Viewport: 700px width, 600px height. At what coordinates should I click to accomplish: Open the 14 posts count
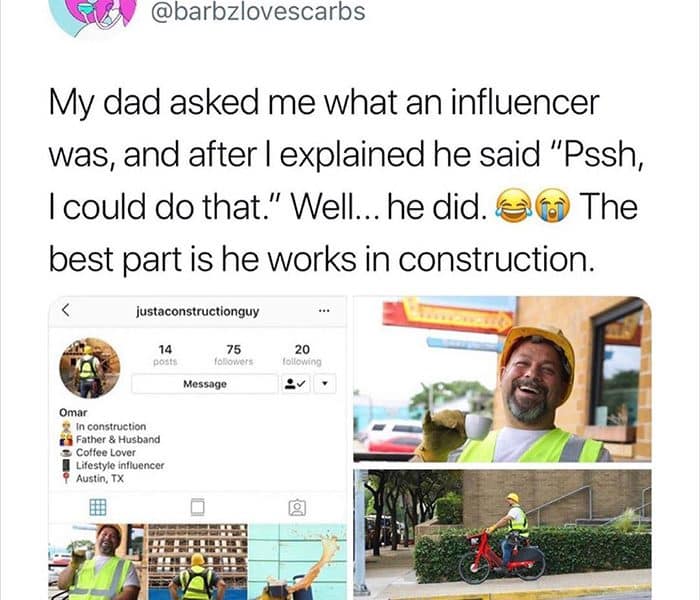click(x=165, y=354)
